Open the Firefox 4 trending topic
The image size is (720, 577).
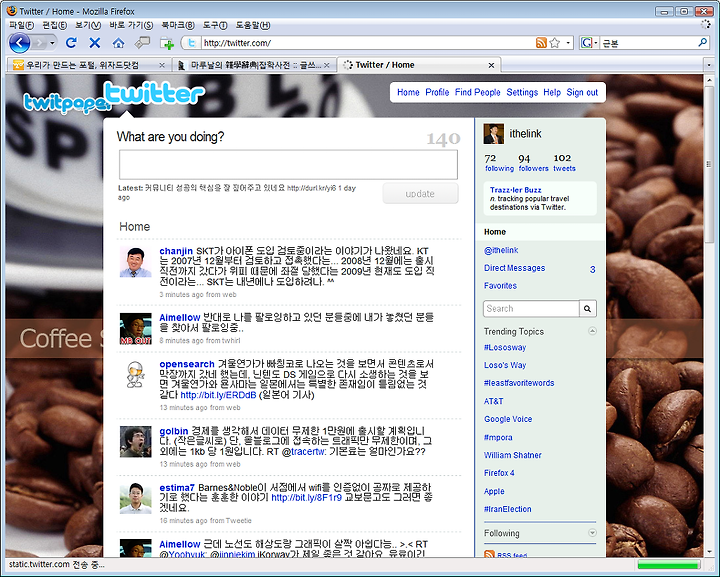tap(499, 473)
